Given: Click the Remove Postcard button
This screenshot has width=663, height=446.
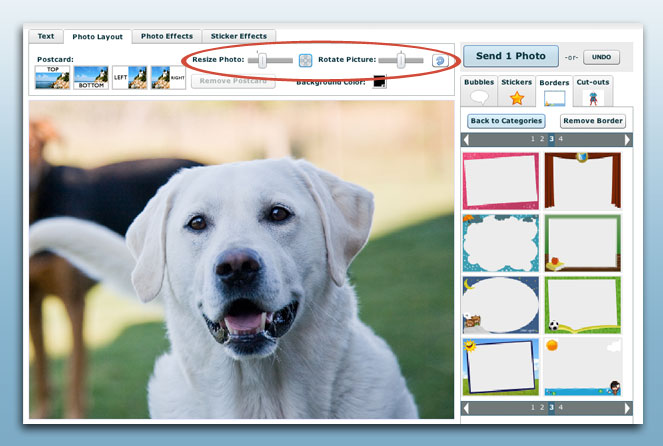Looking at the screenshot, I should click(233, 81).
